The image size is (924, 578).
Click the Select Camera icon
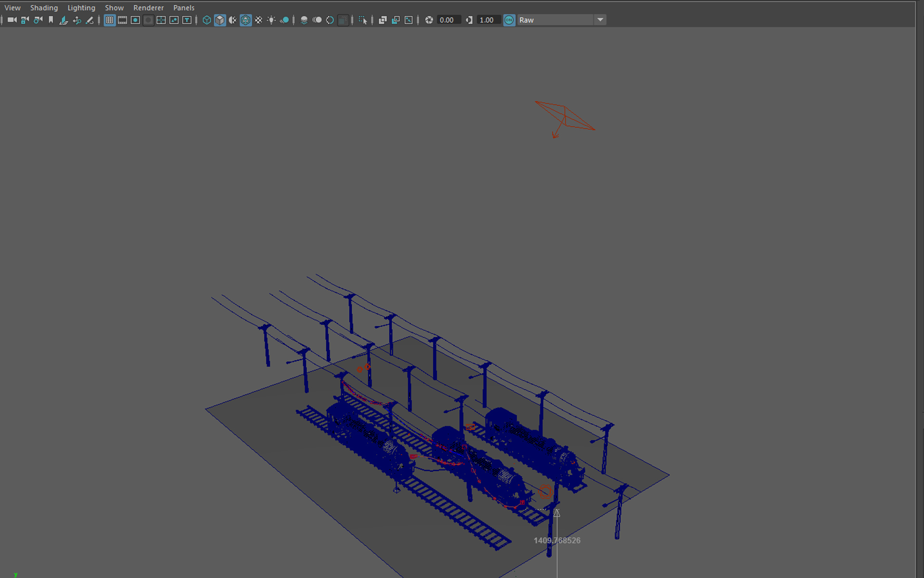12,20
